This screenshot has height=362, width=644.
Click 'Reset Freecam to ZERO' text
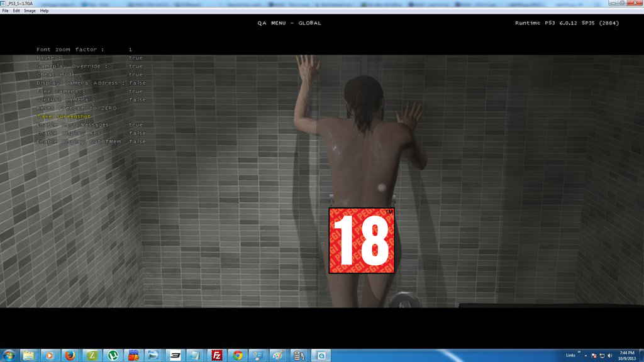tap(77, 108)
